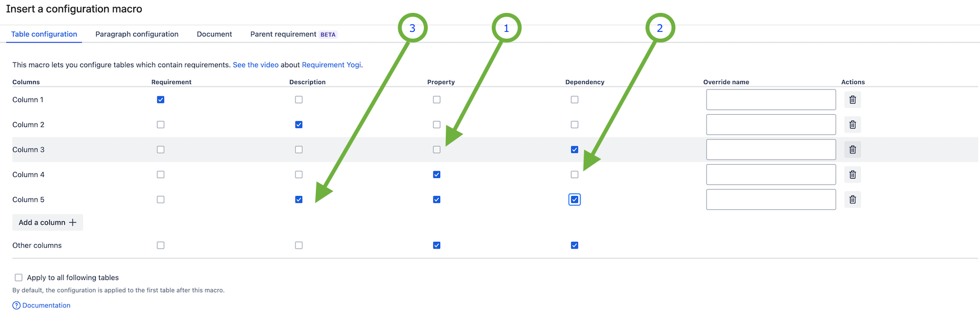Uncheck Description checkbox for Column 5

click(x=298, y=199)
